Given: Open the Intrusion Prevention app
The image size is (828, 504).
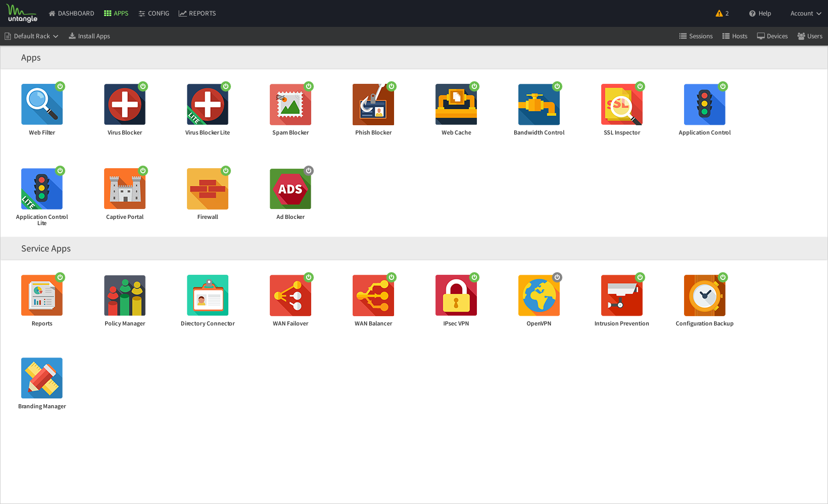Looking at the screenshot, I should [621, 295].
